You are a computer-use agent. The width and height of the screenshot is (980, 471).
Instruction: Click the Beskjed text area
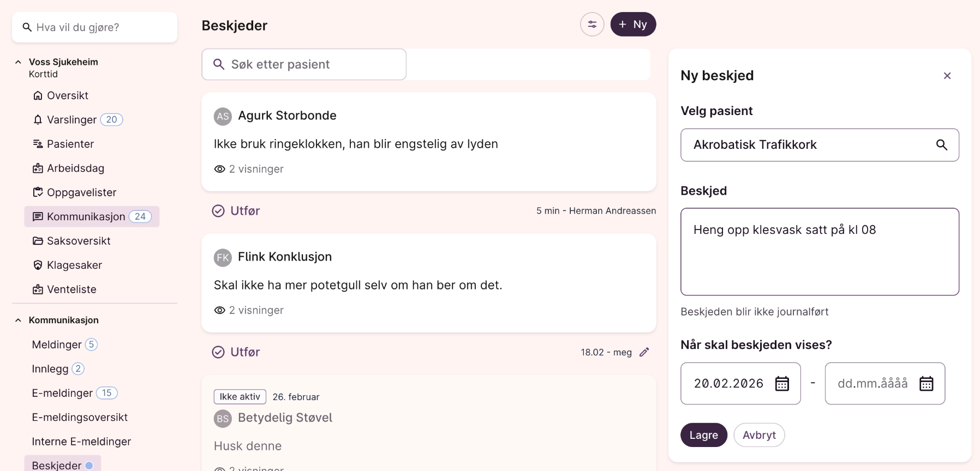820,252
